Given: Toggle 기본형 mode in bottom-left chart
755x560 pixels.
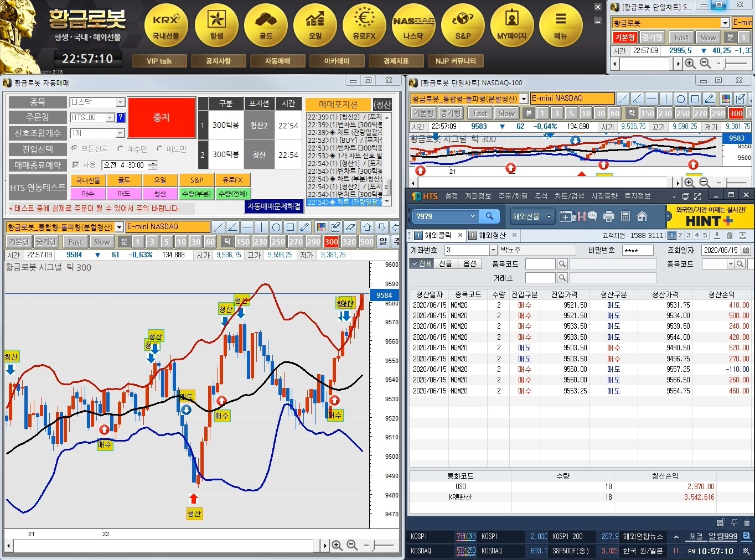Looking at the screenshot, I should (18, 242).
